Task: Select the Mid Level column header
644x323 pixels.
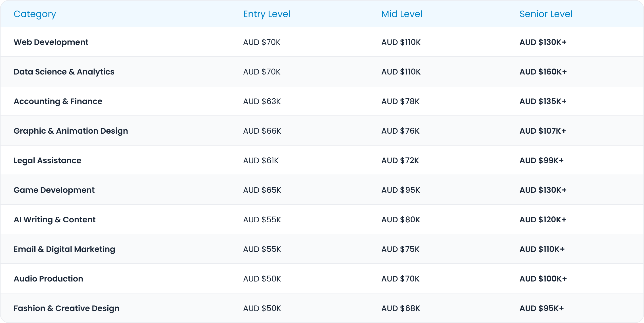Action: pyautogui.click(x=402, y=14)
